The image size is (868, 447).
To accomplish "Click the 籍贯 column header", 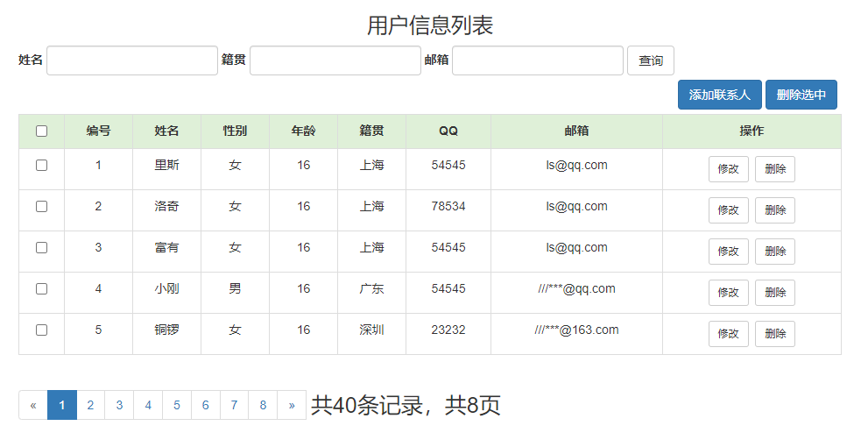I will pyautogui.click(x=371, y=131).
